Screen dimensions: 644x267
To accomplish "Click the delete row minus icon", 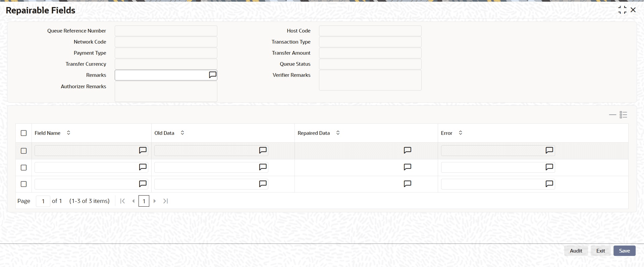I will click(x=612, y=115).
